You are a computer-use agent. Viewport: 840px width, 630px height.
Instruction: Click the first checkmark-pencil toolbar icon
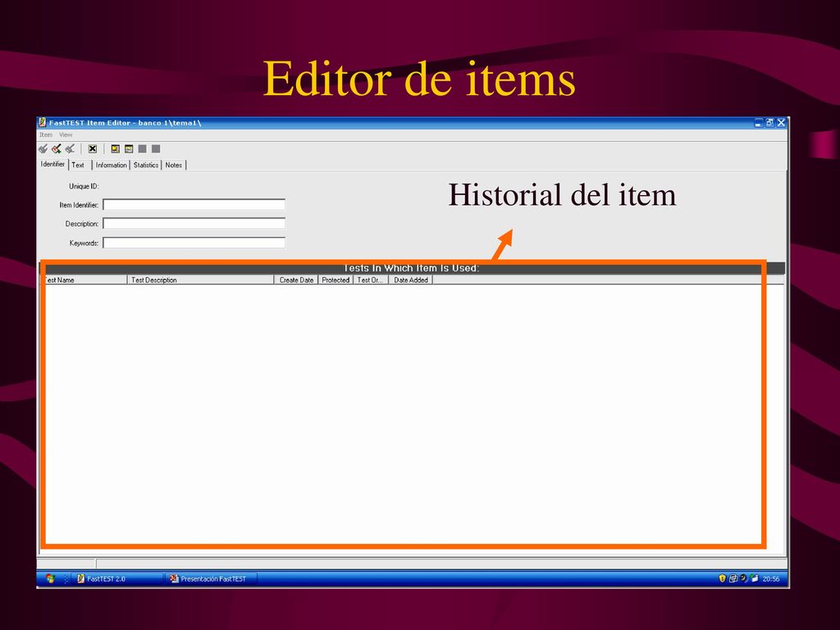tap(43, 149)
